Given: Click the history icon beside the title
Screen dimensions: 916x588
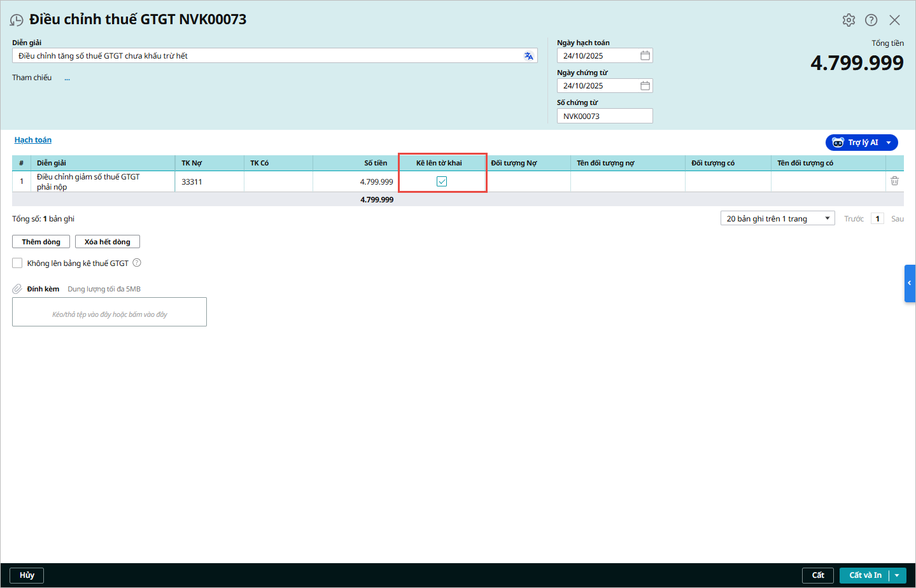Looking at the screenshot, I should pos(17,20).
